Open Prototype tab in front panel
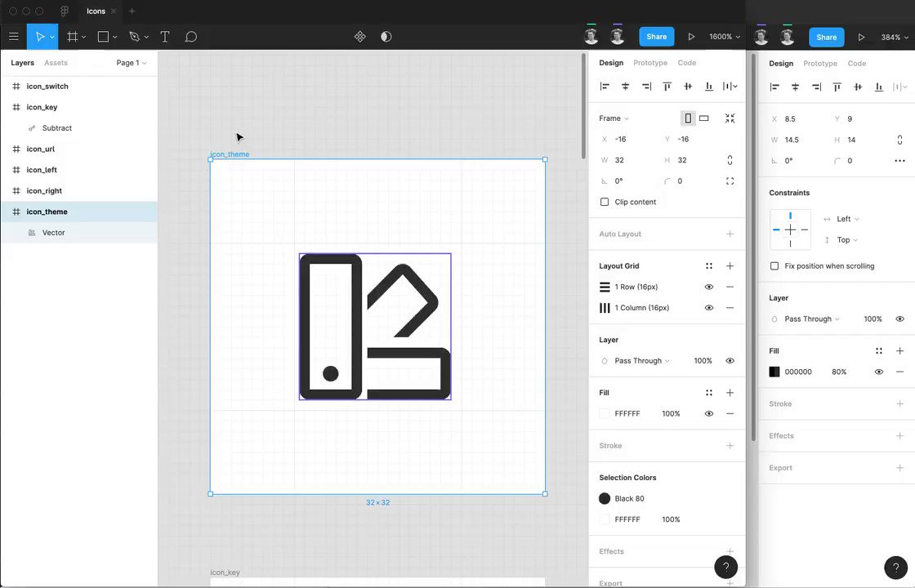915x588 pixels. tap(650, 63)
